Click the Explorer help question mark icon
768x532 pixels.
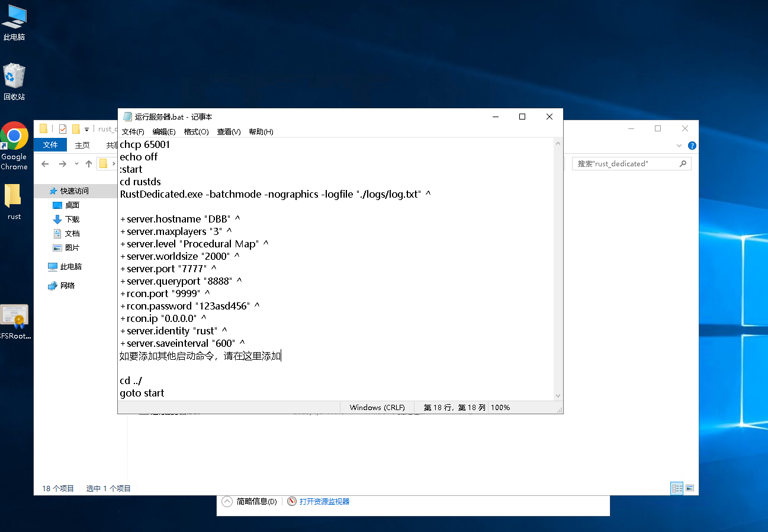pos(692,146)
